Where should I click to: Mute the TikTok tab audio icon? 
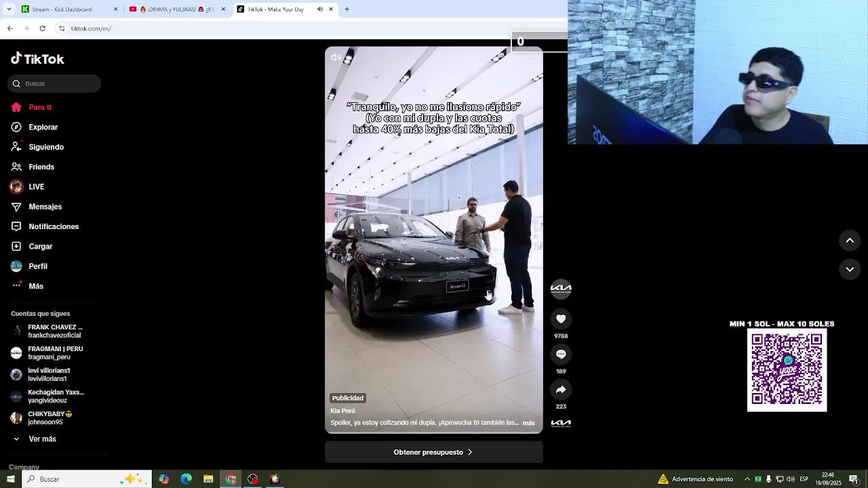click(x=320, y=9)
